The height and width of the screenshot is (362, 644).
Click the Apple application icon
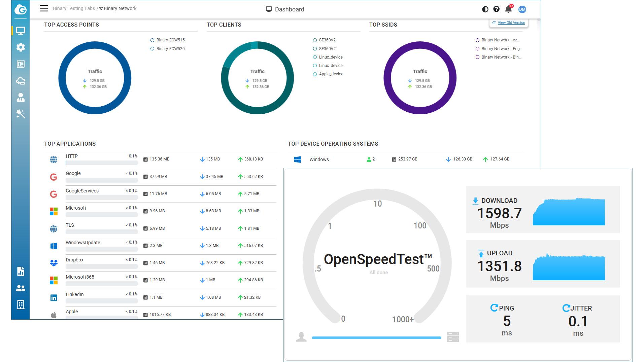[x=54, y=315]
